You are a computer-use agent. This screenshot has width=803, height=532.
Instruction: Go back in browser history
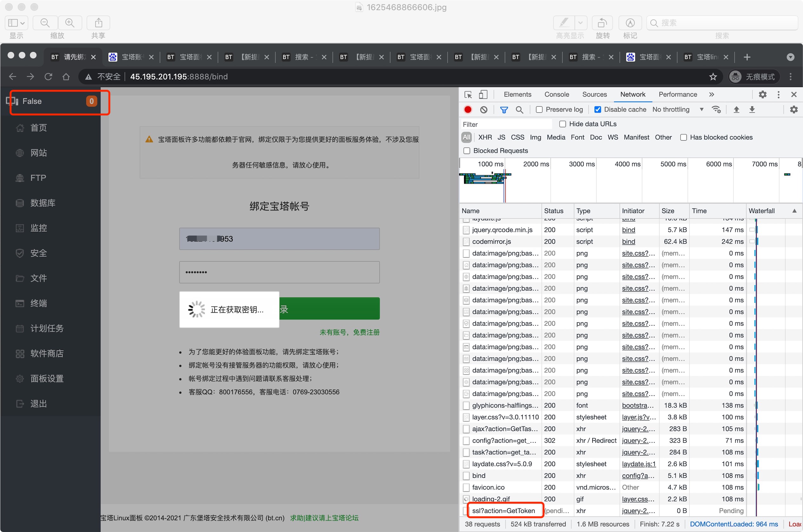[13, 77]
